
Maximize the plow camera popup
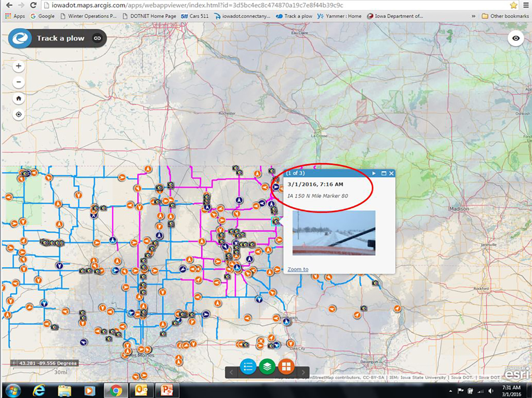pyautogui.click(x=384, y=173)
